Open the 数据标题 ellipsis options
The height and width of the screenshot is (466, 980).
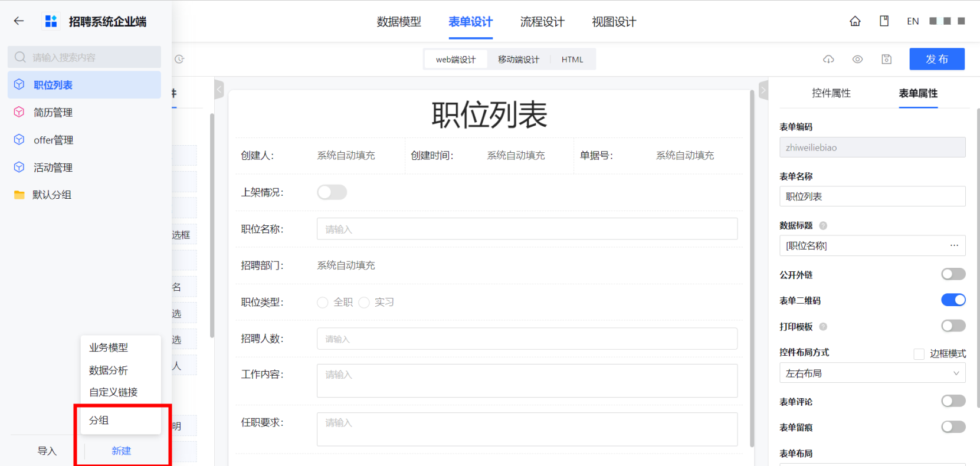coord(954,245)
